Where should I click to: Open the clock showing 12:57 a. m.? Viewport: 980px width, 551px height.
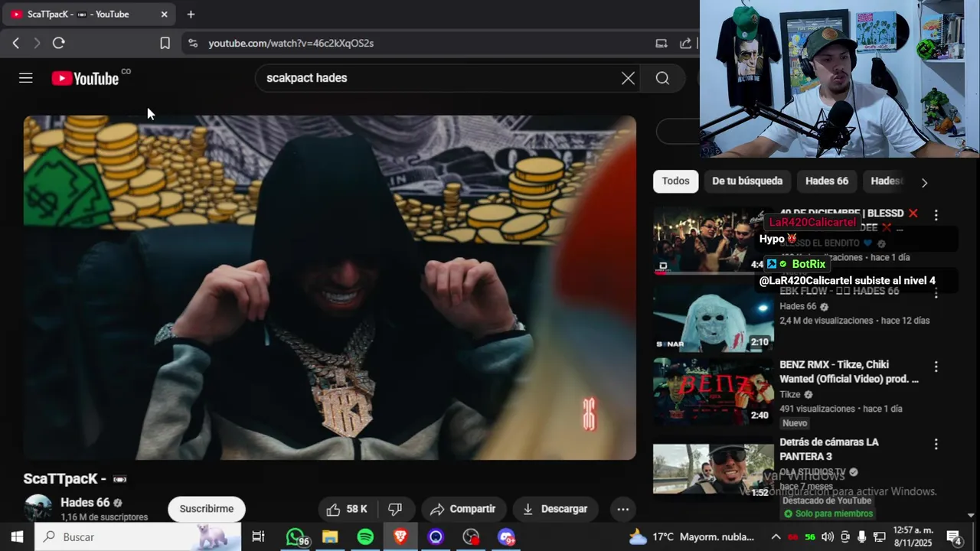pos(913,537)
